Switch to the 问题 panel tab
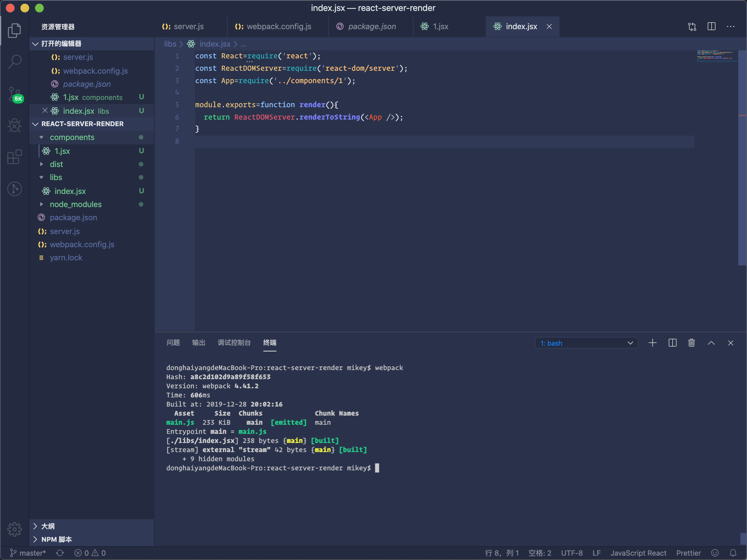Image resolution: width=747 pixels, height=560 pixels. [173, 343]
